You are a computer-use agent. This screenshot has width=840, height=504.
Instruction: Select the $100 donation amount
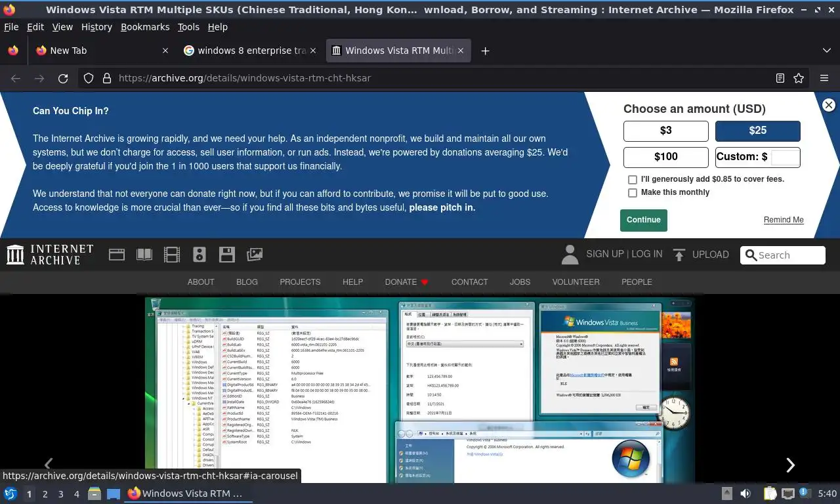666,157
